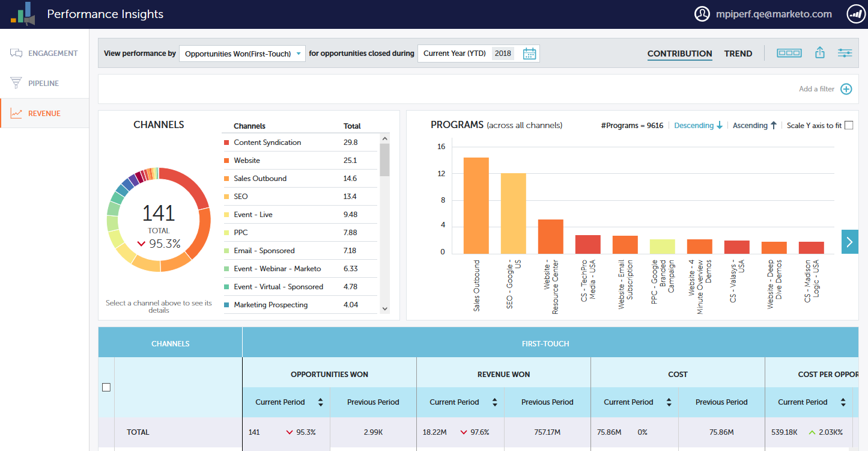This screenshot has width=868, height=451.
Task: Add a filter with plus icon
Action: click(846, 89)
